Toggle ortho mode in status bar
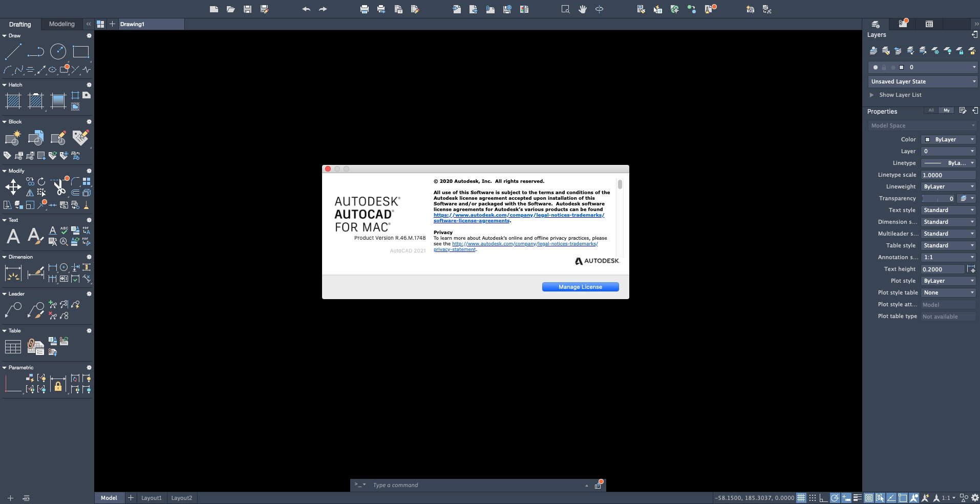 [823, 498]
